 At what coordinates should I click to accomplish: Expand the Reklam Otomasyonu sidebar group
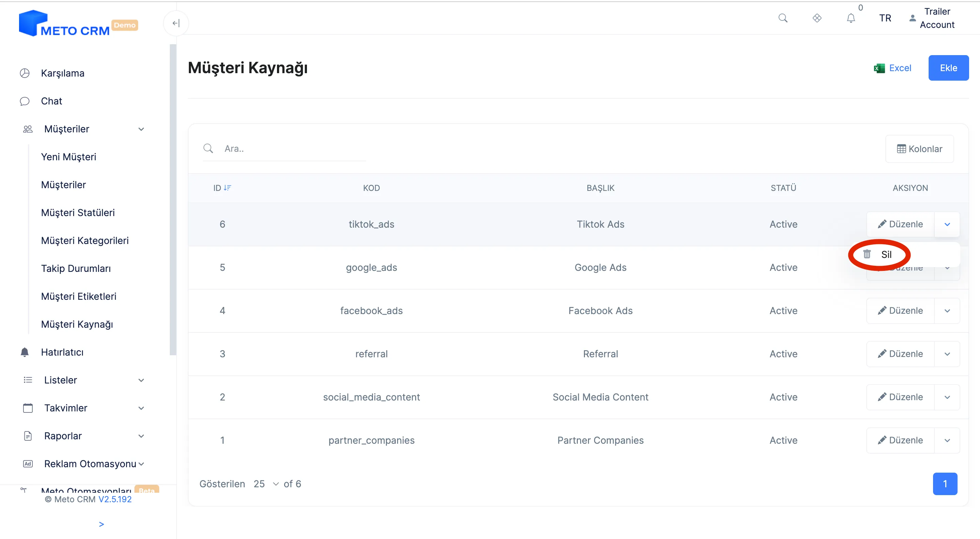[84, 464]
